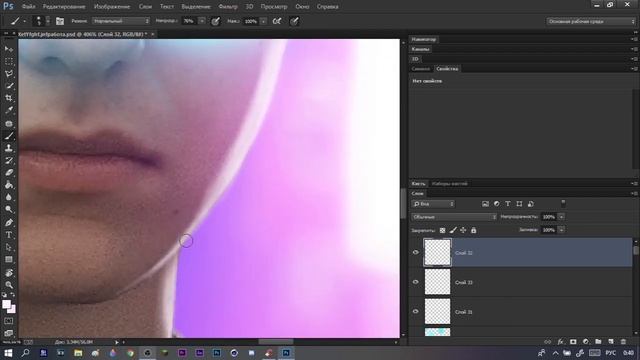The width and height of the screenshot is (640, 360).
Task: Select the Healing Brush tool
Action: click(x=9, y=123)
